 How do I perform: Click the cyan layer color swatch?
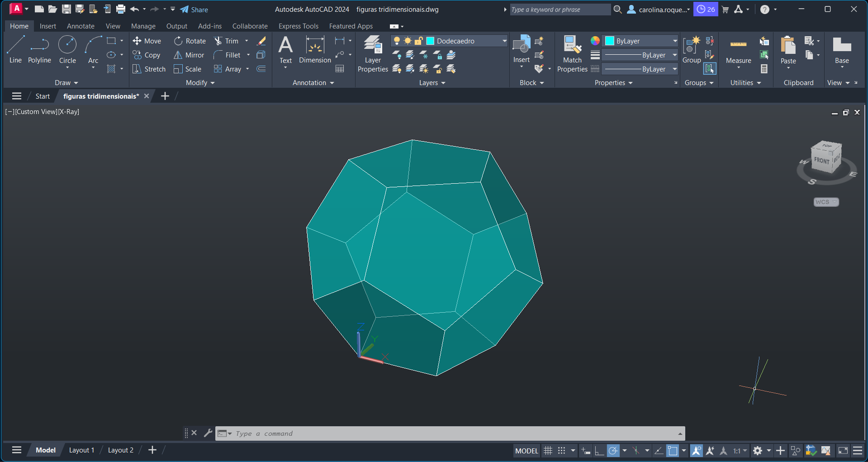pyautogui.click(x=431, y=41)
